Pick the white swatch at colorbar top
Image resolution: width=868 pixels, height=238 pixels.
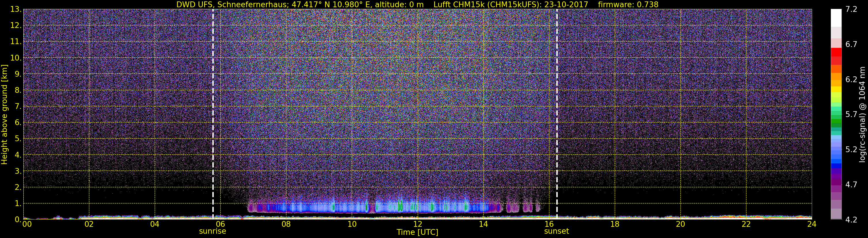tap(836, 18)
